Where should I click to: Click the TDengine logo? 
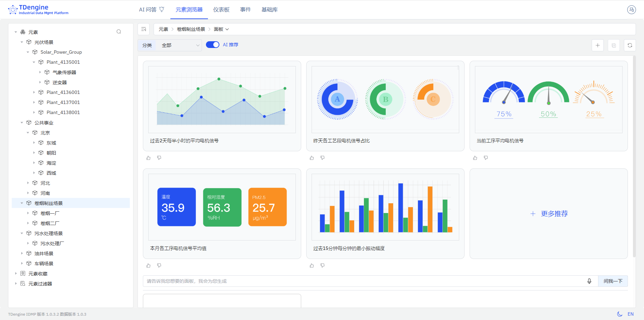point(38,10)
